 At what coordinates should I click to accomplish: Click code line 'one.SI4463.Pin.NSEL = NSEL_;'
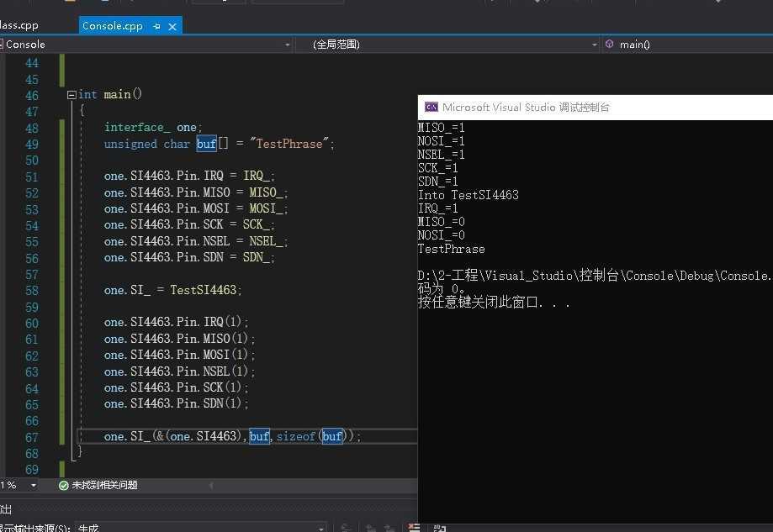[x=196, y=241]
